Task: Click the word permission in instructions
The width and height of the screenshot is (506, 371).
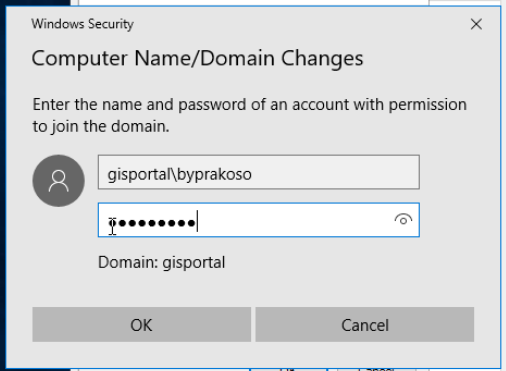Action: (428, 105)
